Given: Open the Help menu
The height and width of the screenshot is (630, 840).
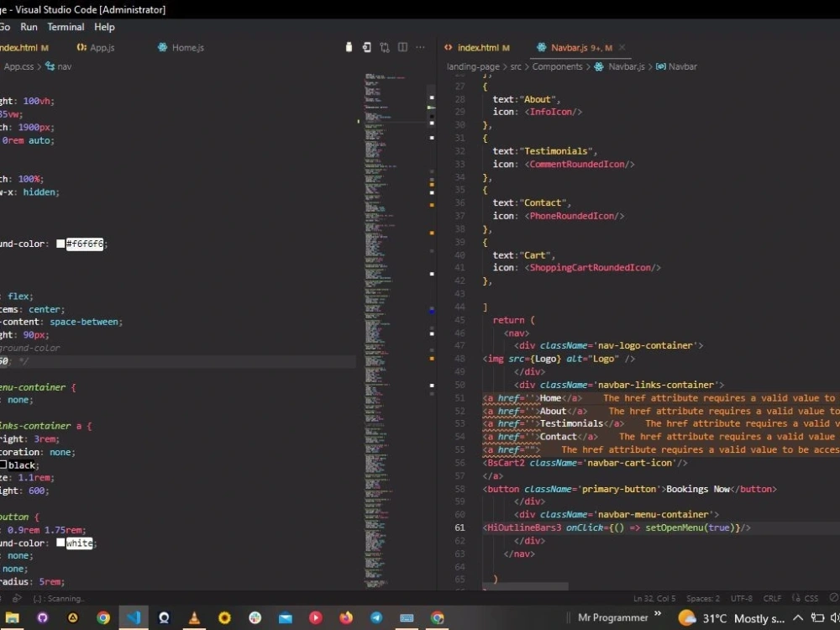Looking at the screenshot, I should [x=104, y=27].
